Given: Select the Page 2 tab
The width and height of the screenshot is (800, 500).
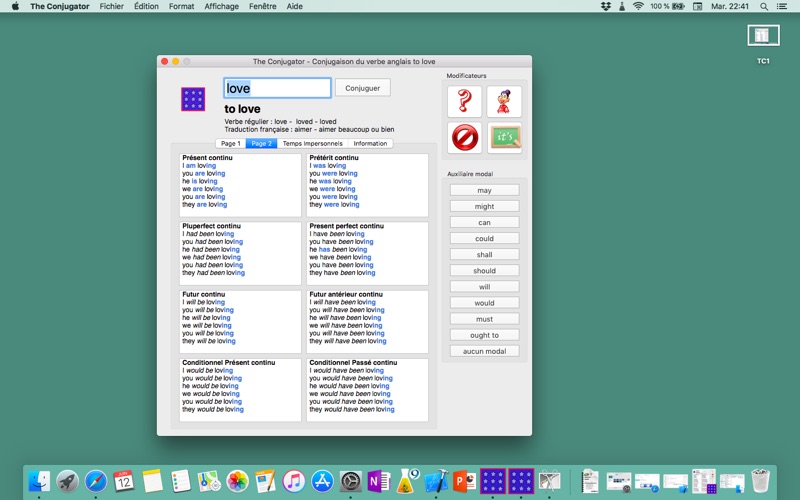Looking at the screenshot, I should point(261,144).
